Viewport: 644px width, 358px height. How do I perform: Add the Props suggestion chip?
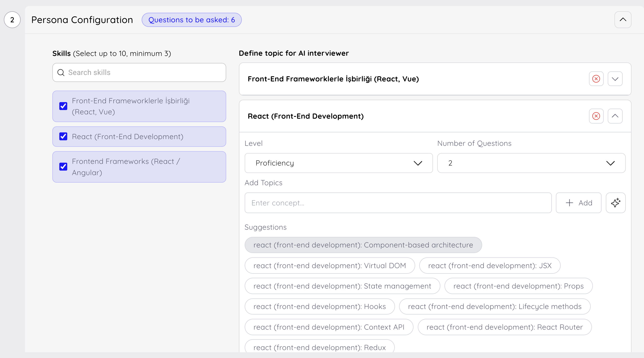(518, 286)
